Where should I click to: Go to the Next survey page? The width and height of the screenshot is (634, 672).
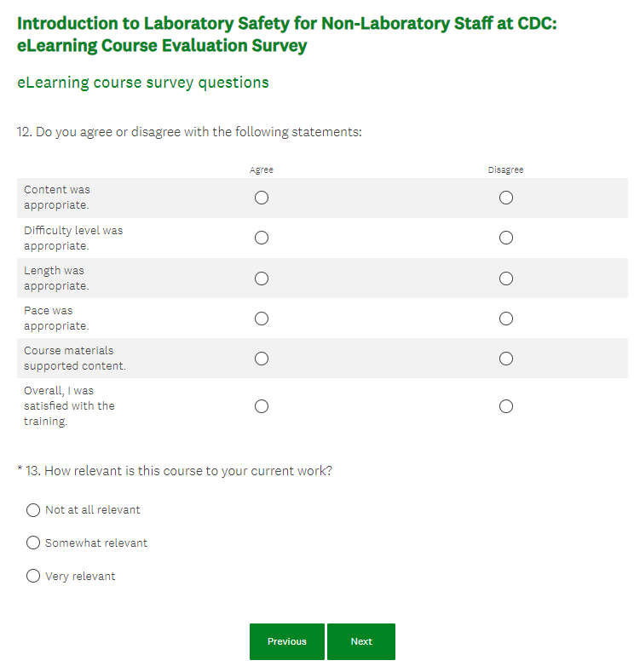(361, 641)
